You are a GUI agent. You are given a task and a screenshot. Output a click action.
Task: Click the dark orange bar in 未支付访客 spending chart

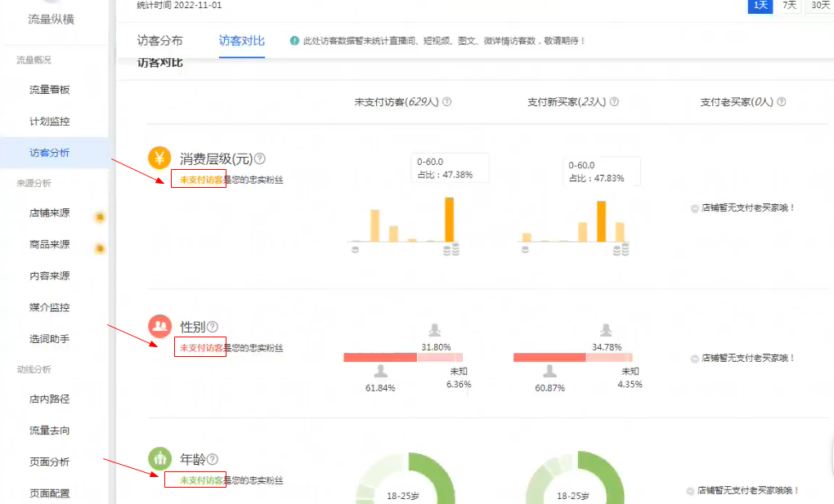(450, 220)
